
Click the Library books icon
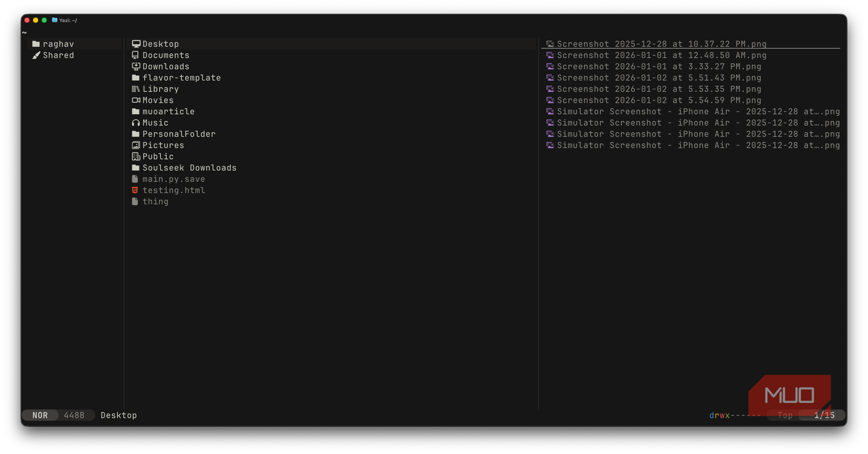coord(136,89)
